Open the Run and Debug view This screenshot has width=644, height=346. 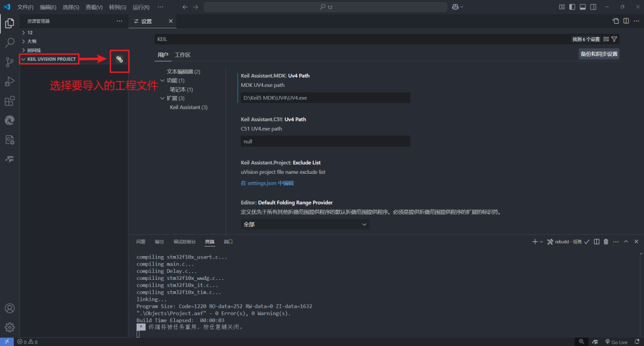pyautogui.click(x=10, y=81)
